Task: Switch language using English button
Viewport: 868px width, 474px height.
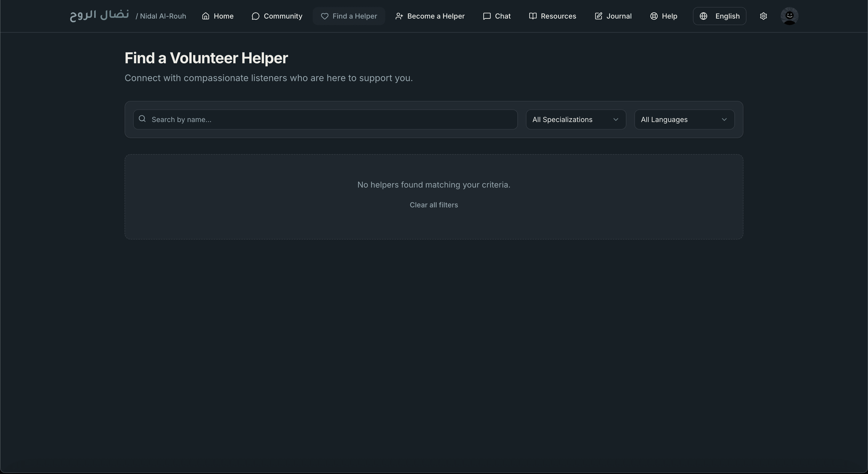Action: pyautogui.click(x=719, y=16)
